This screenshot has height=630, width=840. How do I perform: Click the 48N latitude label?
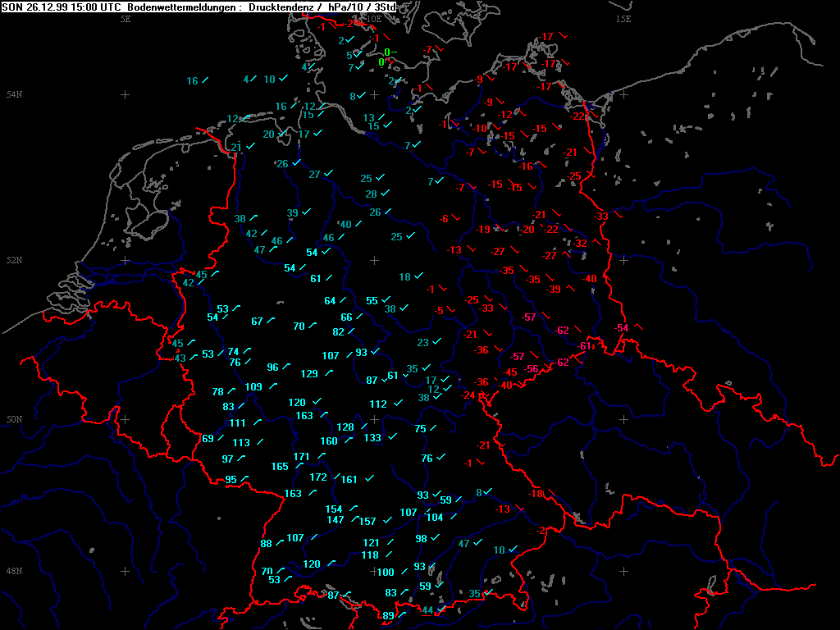12,571
